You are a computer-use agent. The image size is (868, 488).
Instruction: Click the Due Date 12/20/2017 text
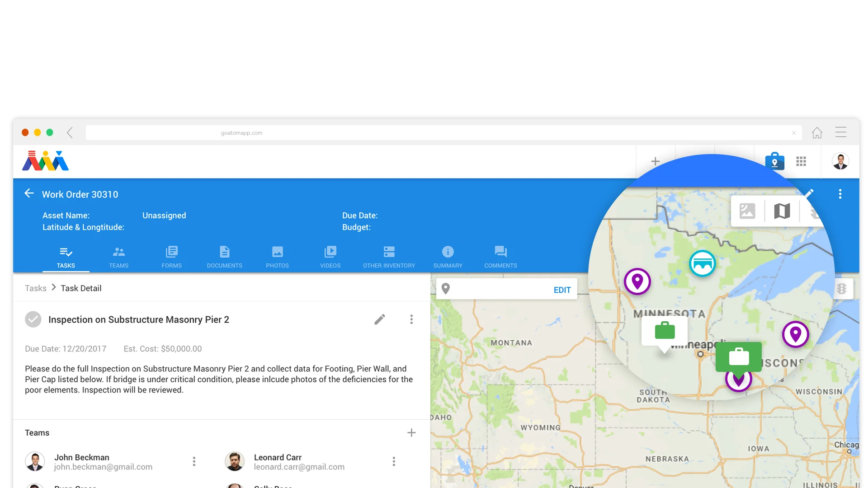click(66, 349)
